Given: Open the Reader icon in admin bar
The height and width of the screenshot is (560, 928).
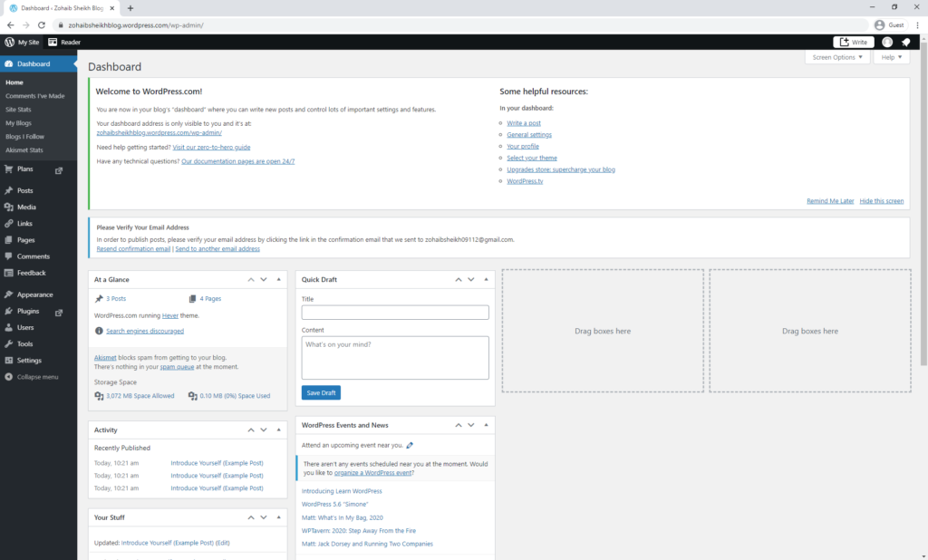Looking at the screenshot, I should click(x=53, y=42).
